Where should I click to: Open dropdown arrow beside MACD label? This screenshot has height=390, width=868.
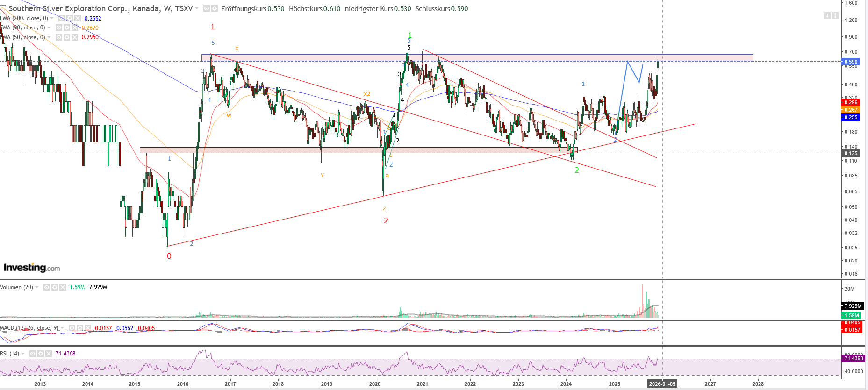click(x=62, y=328)
